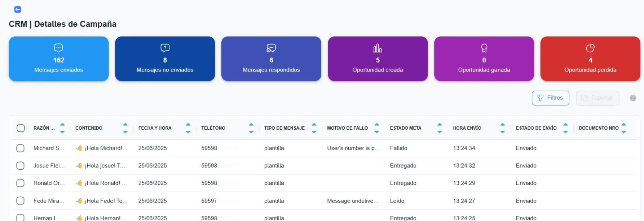Check the box for Michard S. row
Image resolution: width=644 pixels, height=221 pixels.
pos(21,148)
